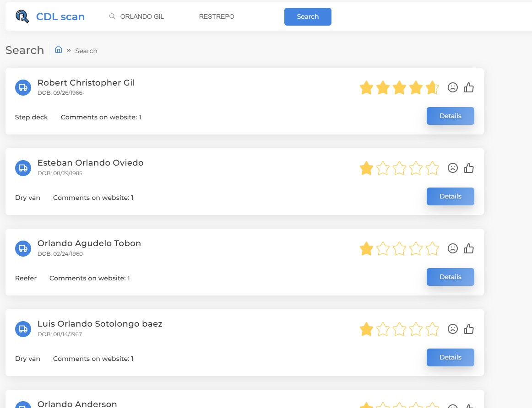Click truck icon beside Orlando Agudelo Tobon
Screen dimensions: 532x408
23,248
